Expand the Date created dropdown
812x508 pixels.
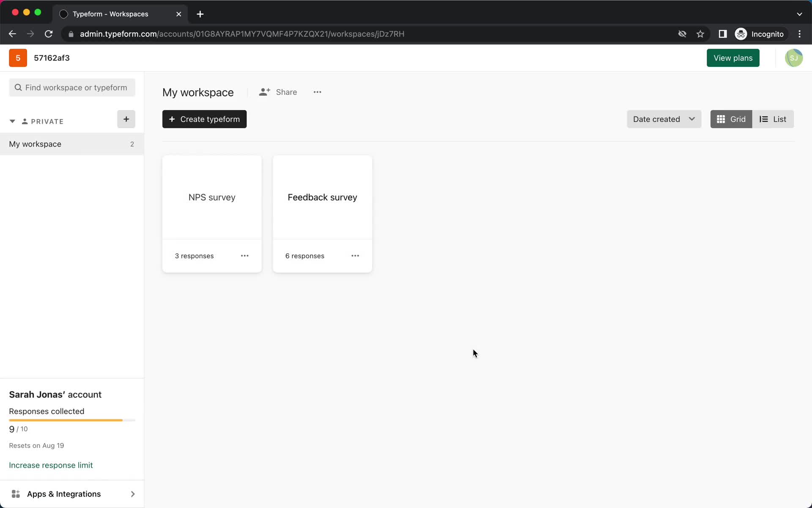(664, 119)
